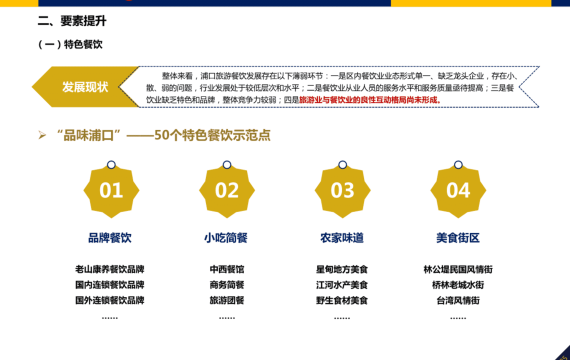Click the 老山康养餐饮品牌 text line
Image resolution: width=570 pixels, height=360 pixels.
pyautogui.click(x=110, y=269)
